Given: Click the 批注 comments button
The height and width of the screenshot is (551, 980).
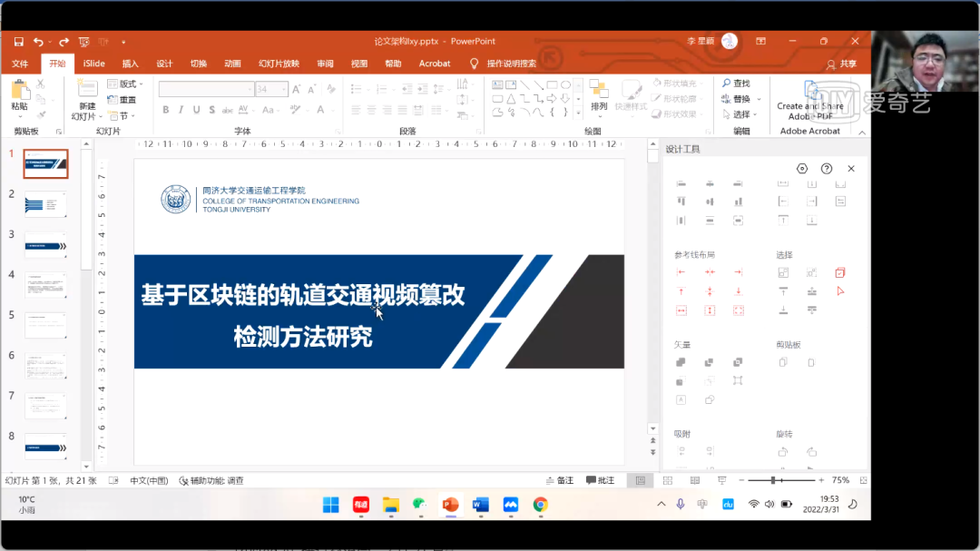Looking at the screenshot, I should pos(600,480).
